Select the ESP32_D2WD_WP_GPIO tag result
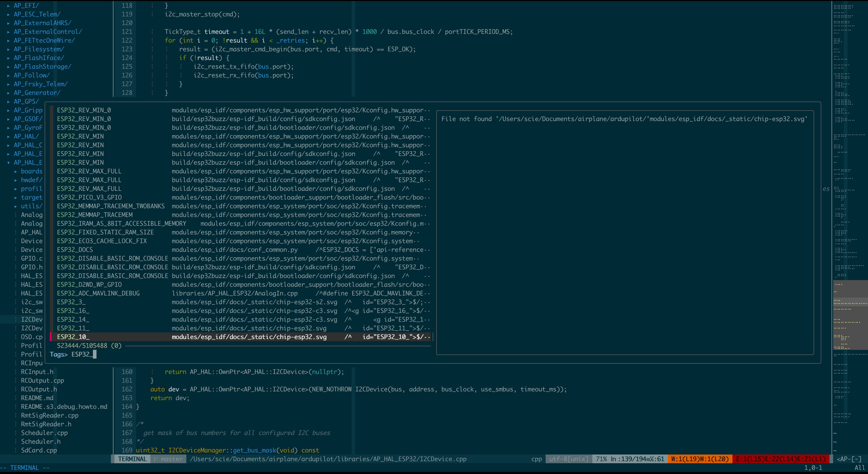Viewport: 868px width, 474px height. [x=240, y=285]
